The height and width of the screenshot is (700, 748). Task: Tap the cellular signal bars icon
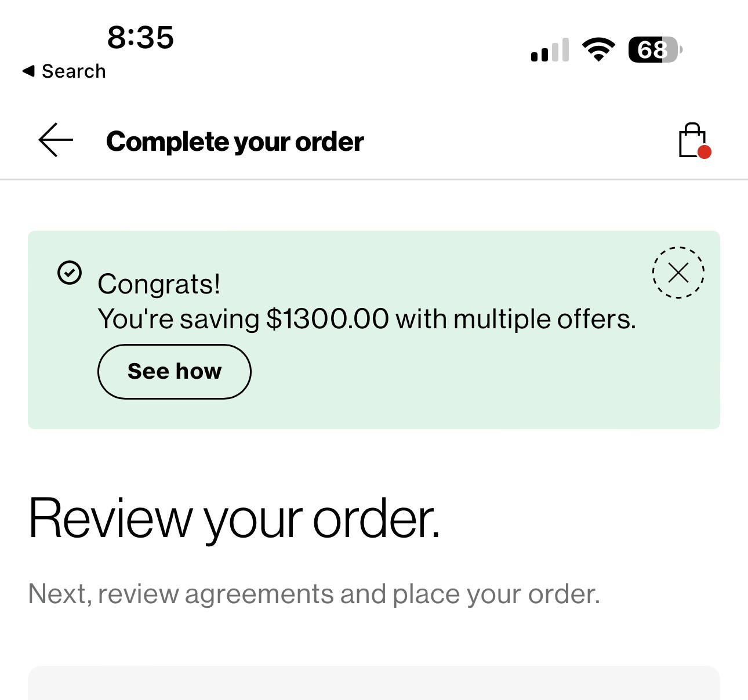click(550, 50)
